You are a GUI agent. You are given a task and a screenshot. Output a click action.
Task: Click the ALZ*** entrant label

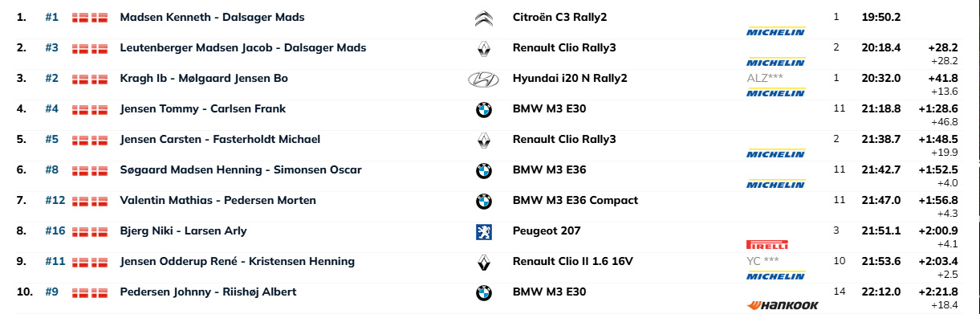coord(765,78)
